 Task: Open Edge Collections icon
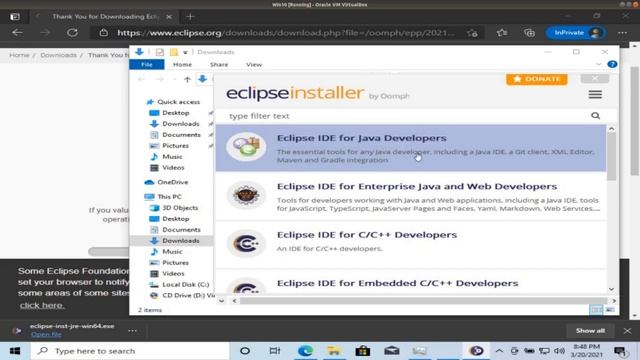click(x=529, y=33)
